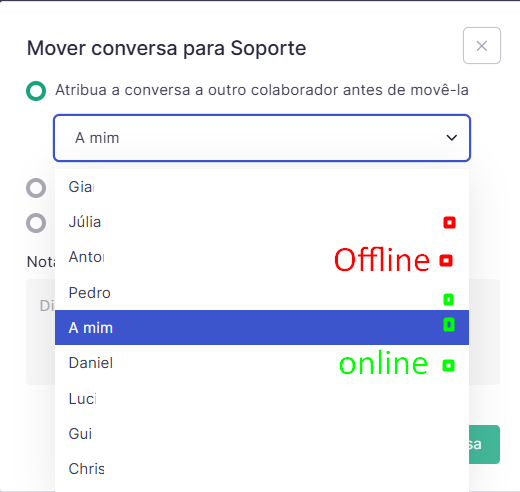The height and width of the screenshot is (492, 520).
Task: Pick Daniel in the dropdown list
Action: pos(262,363)
